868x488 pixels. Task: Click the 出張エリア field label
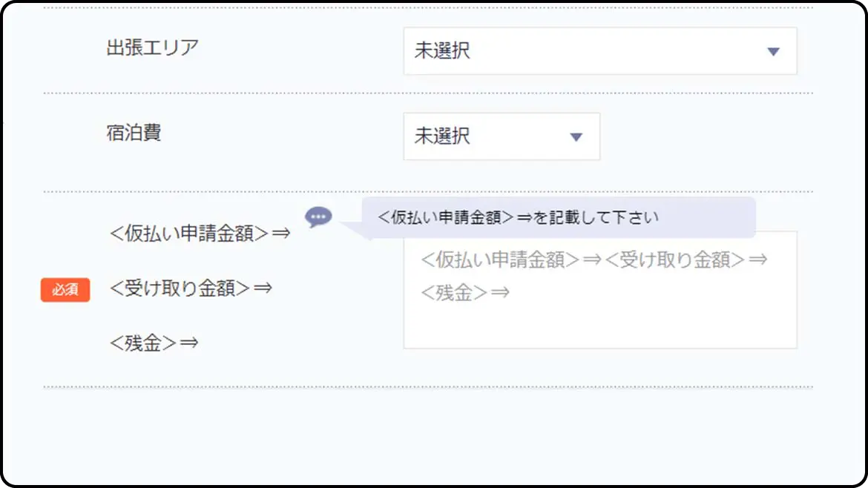[x=153, y=47]
